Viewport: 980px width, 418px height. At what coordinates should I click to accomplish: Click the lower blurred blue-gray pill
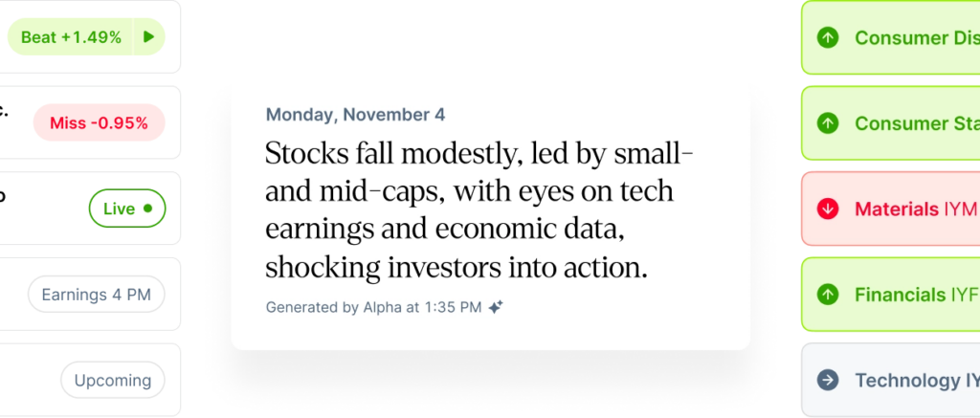click(114, 383)
